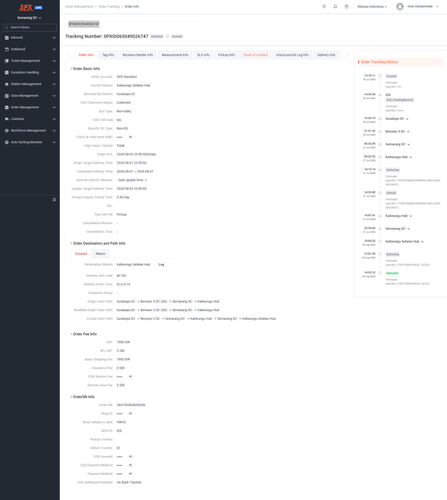This screenshot has height=500, width=447.
Task: Click the Log button beside Destination Station
Action: coord(161,264)
